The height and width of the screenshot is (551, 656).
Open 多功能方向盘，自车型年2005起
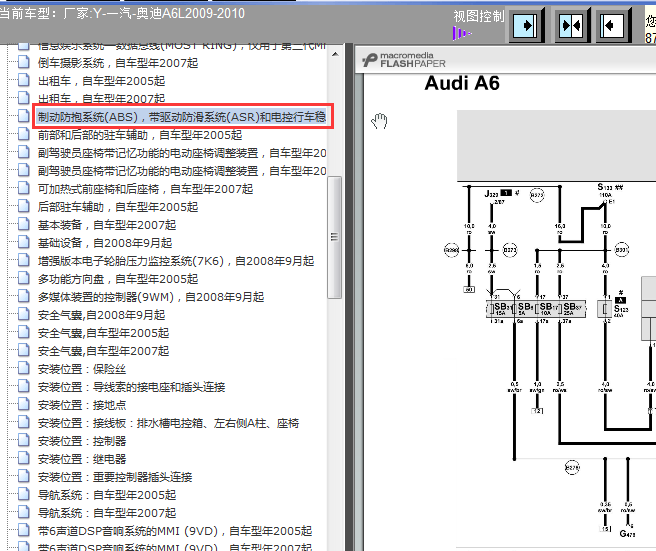[x=118, y=279]
